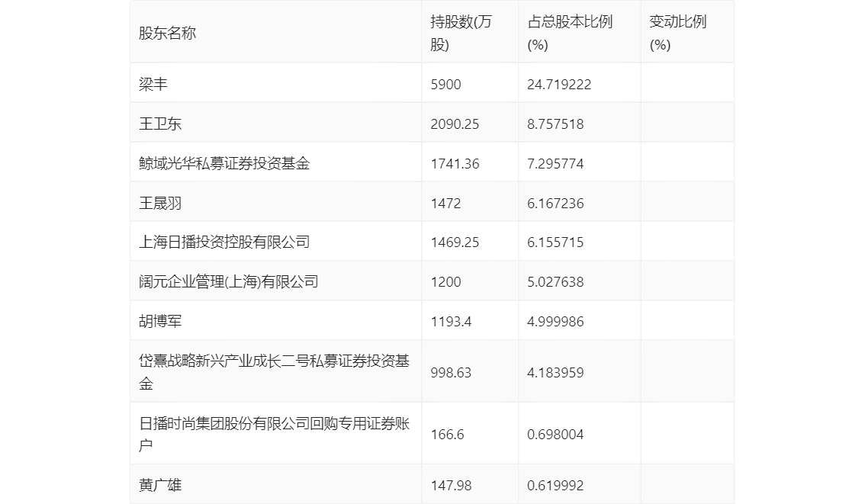Select shareholding value 147.98
Screen dimensions: 865x504
[x=451, y=485]
